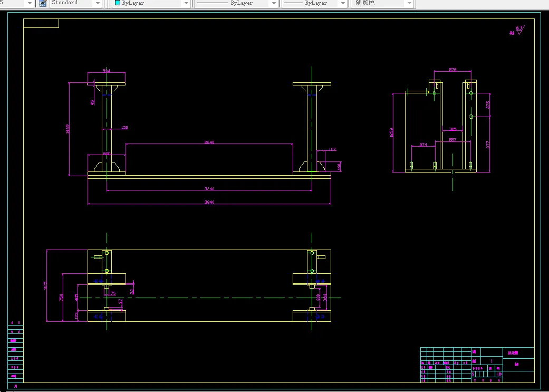Select the 160 dimension text

[x=339, y=166]
